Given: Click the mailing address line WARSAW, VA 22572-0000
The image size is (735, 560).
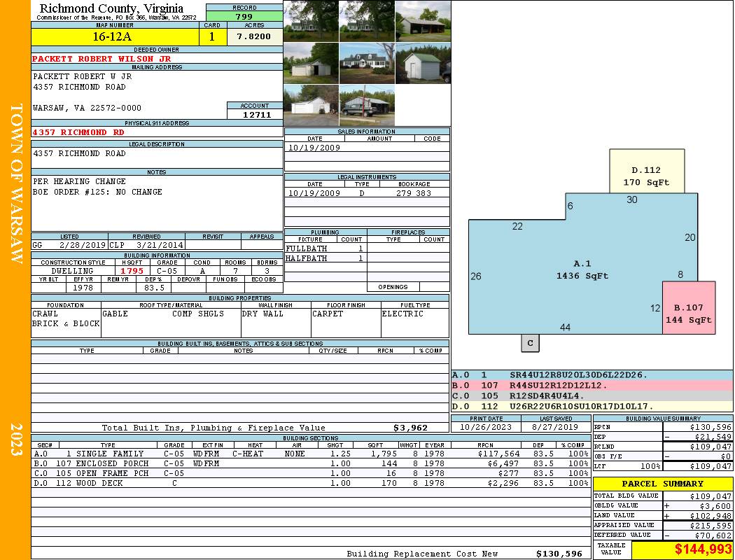Looking at the screenshot, I should (87, 108).
